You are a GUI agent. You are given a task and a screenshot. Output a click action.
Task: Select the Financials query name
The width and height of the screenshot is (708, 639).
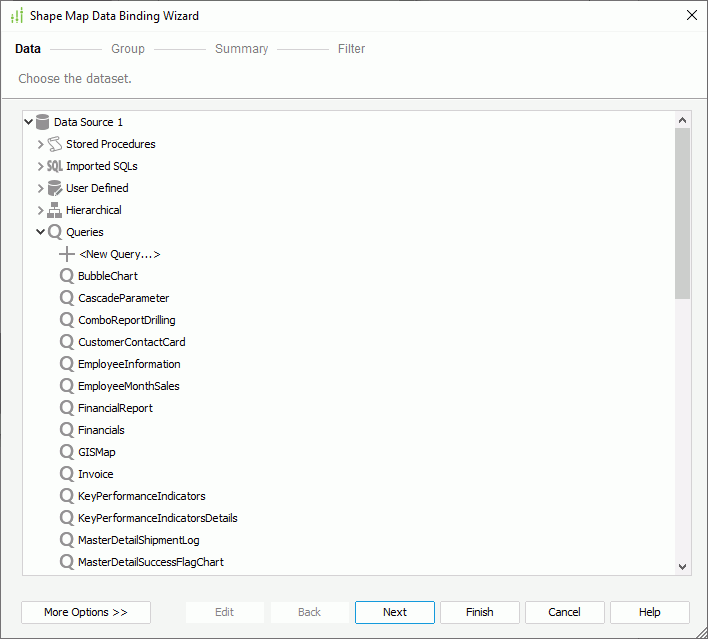(x=101, y=430)
